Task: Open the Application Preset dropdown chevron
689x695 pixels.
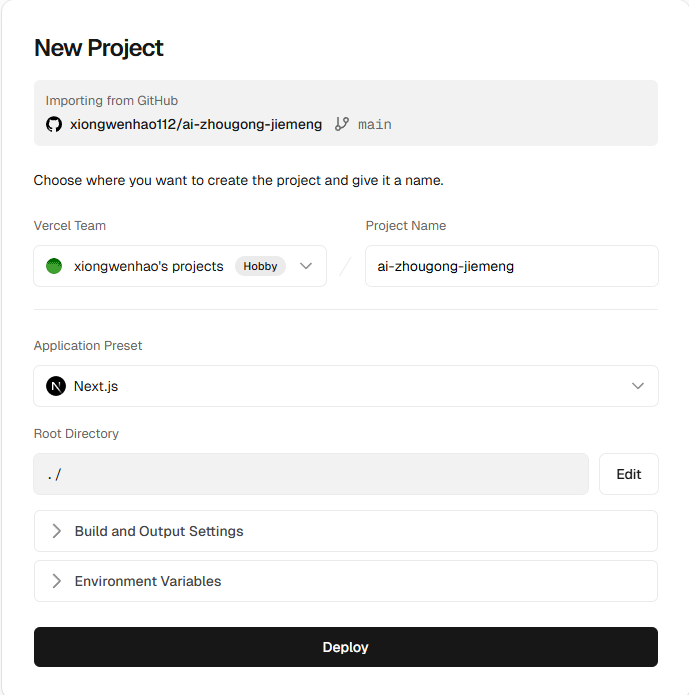Action: click(x=638, y=386)
